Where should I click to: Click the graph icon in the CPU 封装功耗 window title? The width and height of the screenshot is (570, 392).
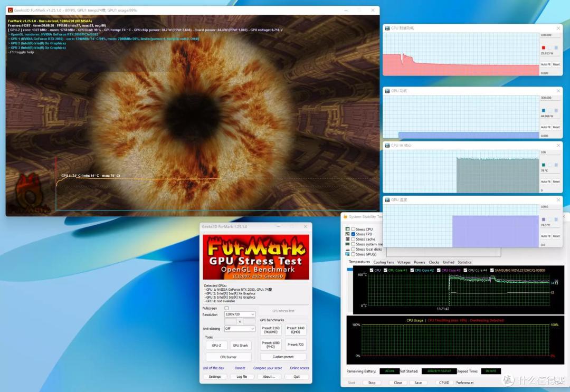pos(387,28)
